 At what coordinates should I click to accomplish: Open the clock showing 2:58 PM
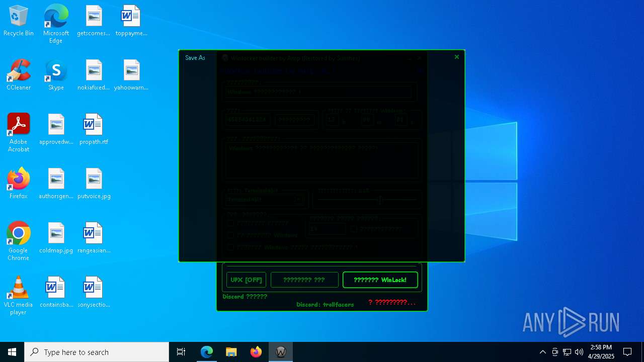click(x=601, y=352)
